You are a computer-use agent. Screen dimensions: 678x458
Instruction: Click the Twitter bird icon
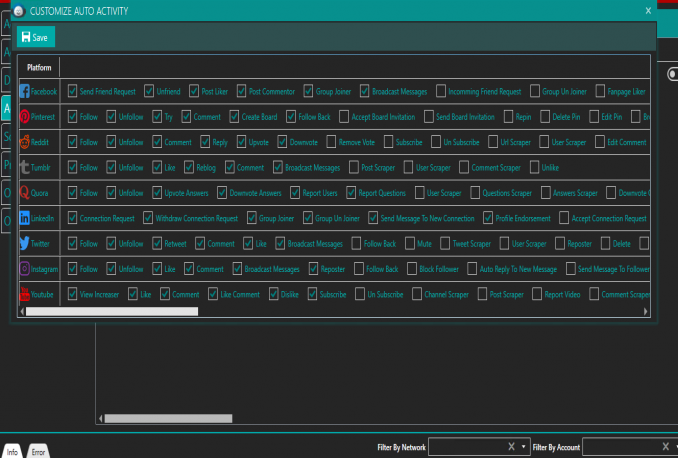coord(25,243)
